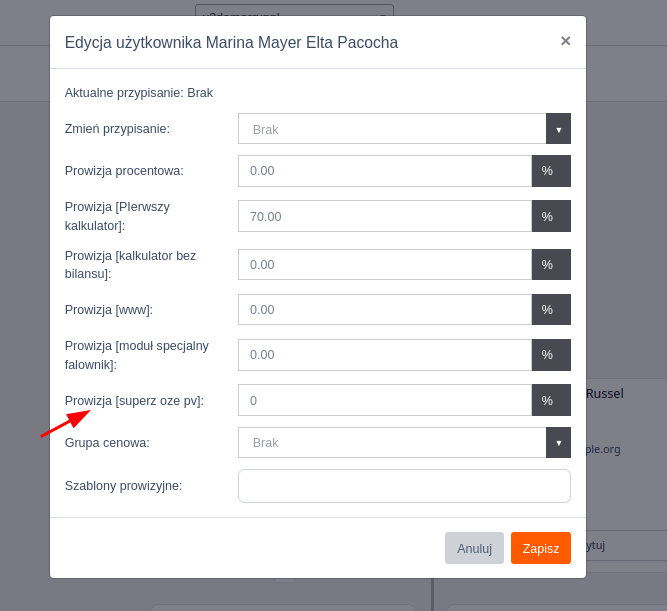
Task: Select the Prowizja [moduł specjalny falownik] field
Action: coord(385,355)
